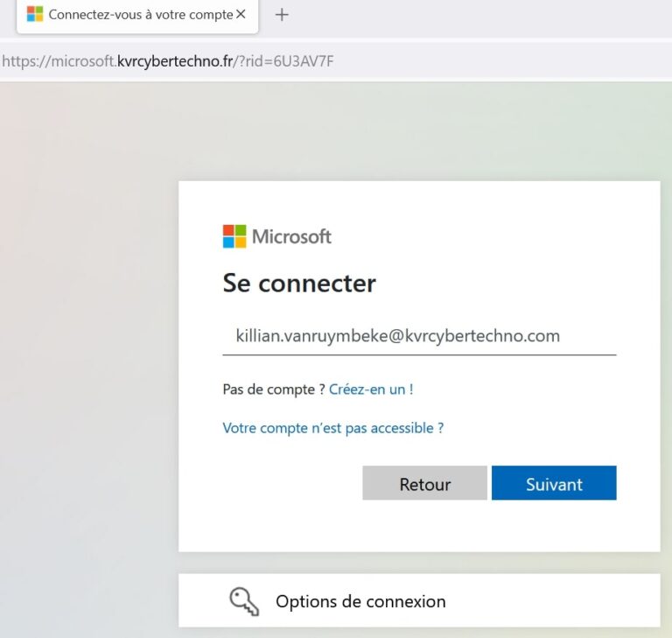
Task: Click the key icon beside the sign-in options
Action: [242, 600]
